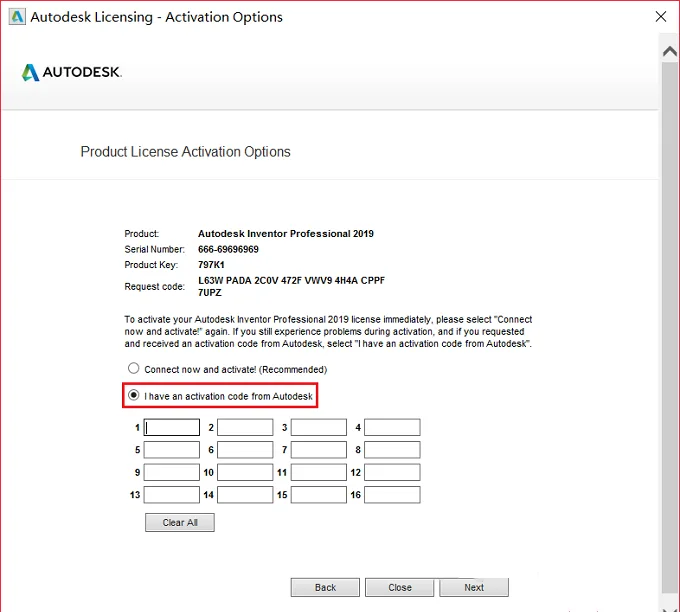Select I have an activation code option
Screen dimensions: 680x612
point(134,395)
